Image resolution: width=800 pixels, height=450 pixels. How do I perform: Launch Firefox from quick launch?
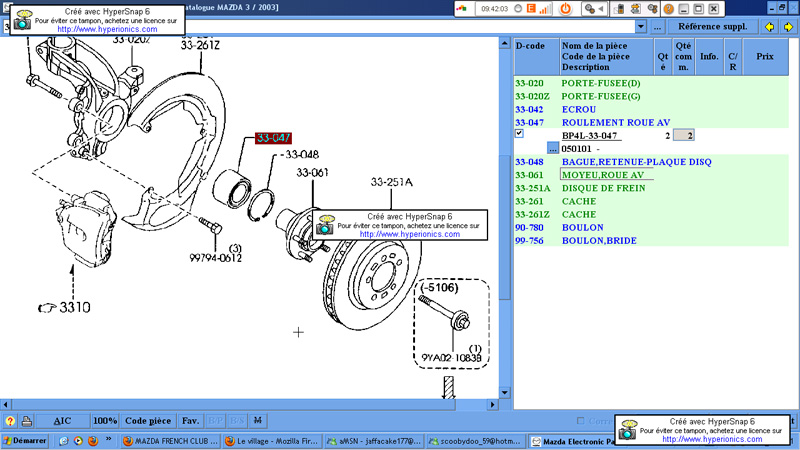tap(93, 441)
